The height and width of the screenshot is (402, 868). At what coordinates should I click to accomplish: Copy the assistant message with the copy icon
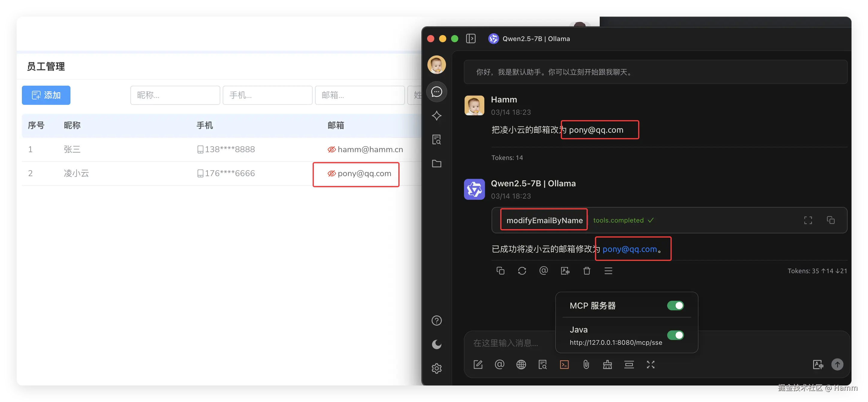[500, 271]
